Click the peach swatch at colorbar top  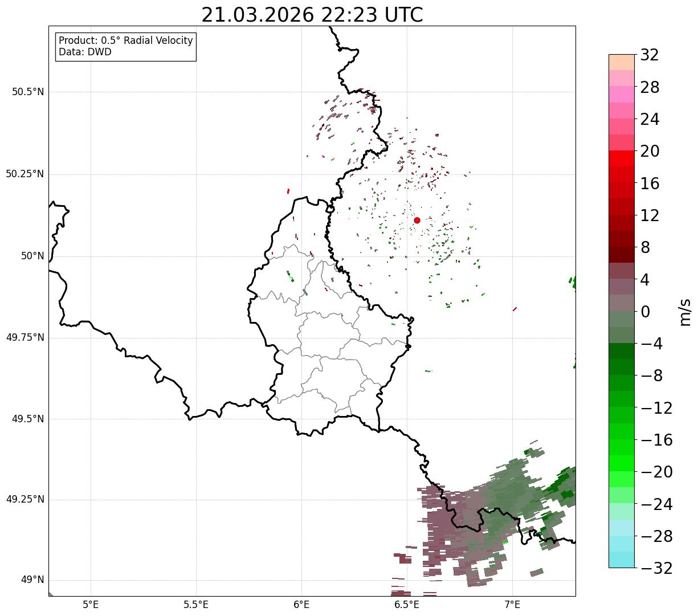(622, 62)
